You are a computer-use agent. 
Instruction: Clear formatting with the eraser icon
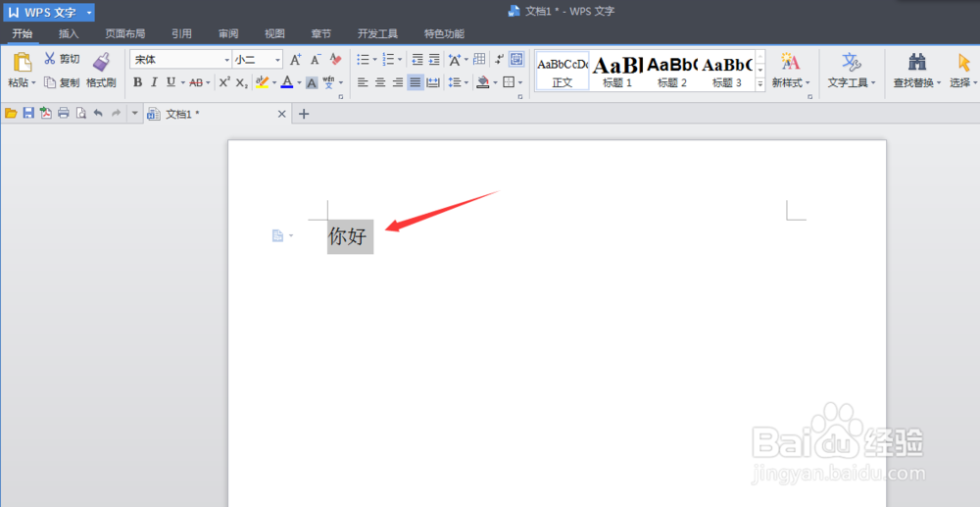point(335,60)
